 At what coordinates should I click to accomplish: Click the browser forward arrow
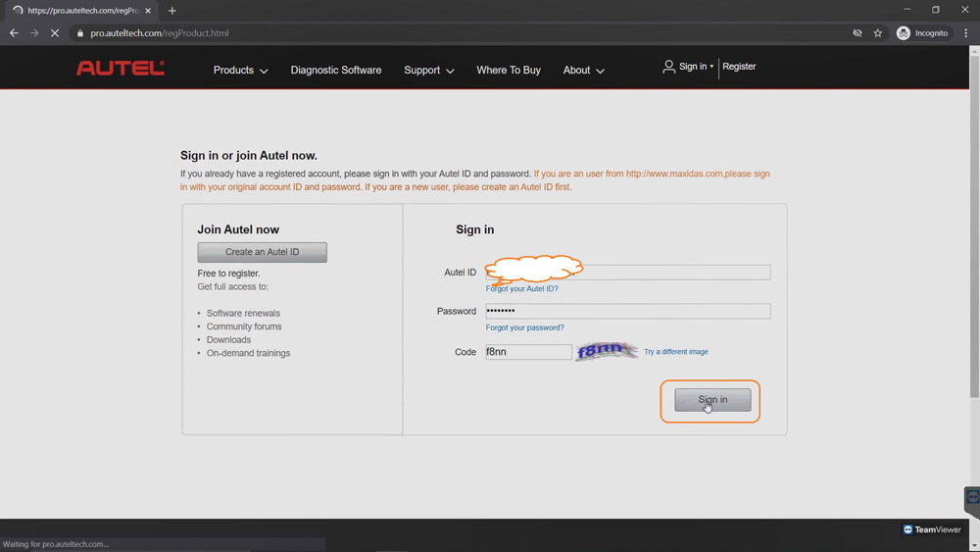(34, 33)
